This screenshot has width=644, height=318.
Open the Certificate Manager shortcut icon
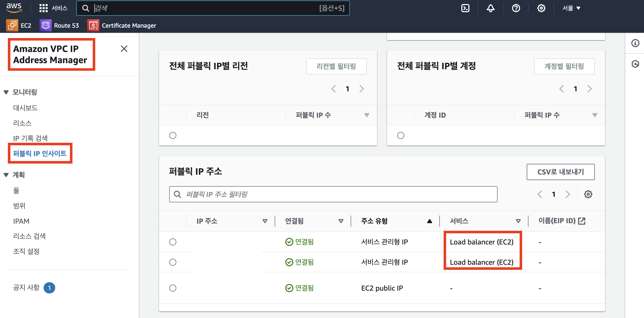[x=93, y=25]
